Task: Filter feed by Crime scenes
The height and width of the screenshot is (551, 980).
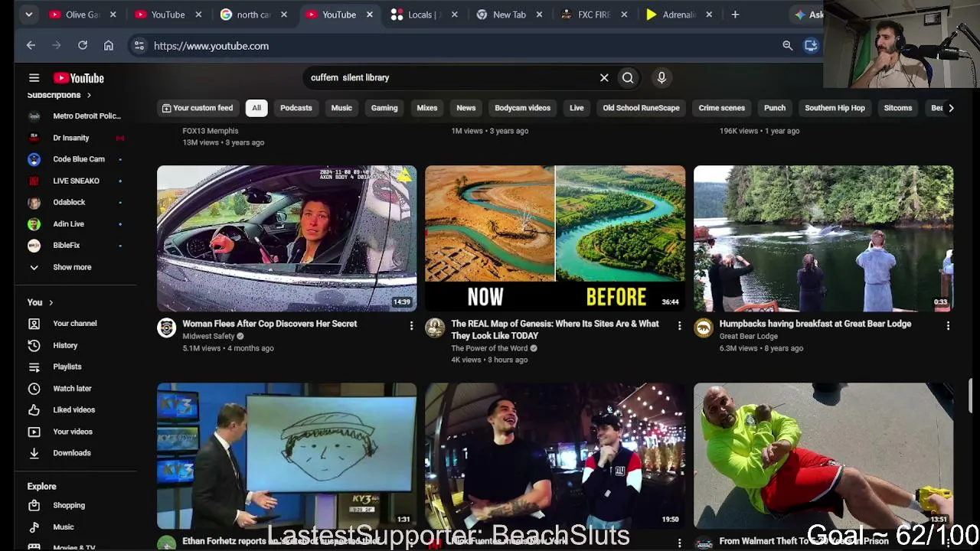Action: (722, 108)
